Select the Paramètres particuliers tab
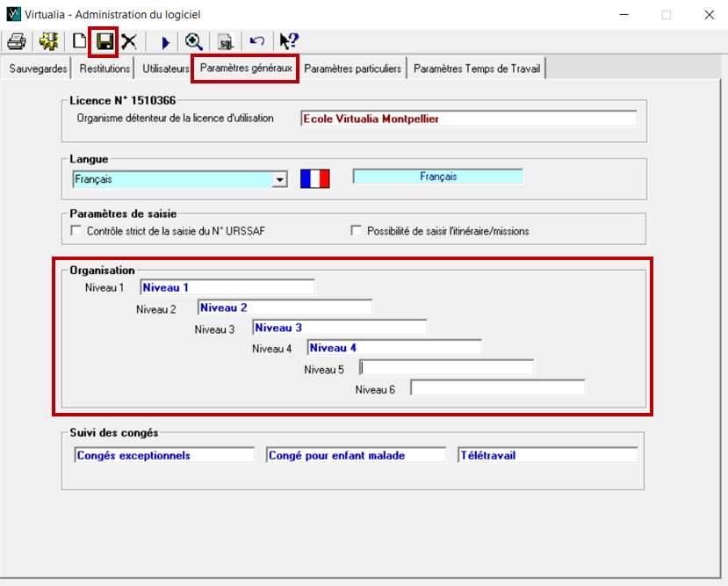728x586 pixels. click(x=353, y=69)
